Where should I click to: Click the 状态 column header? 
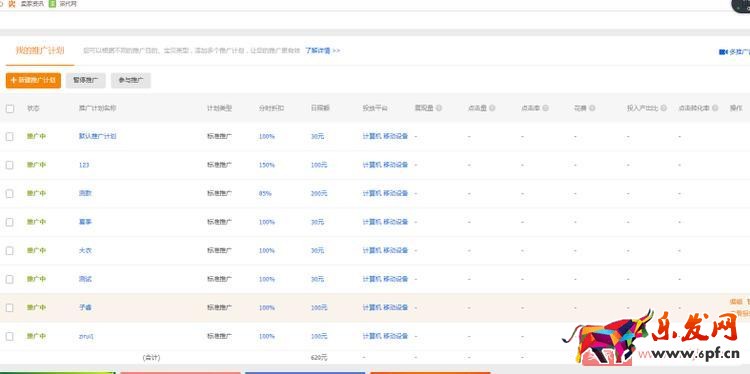[33, 109]
